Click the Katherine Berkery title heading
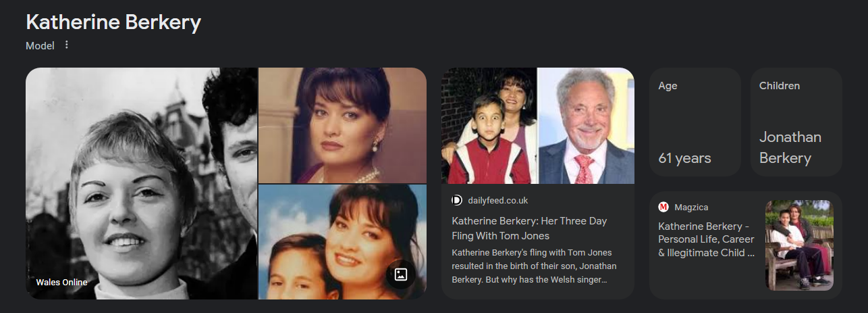 113,22
